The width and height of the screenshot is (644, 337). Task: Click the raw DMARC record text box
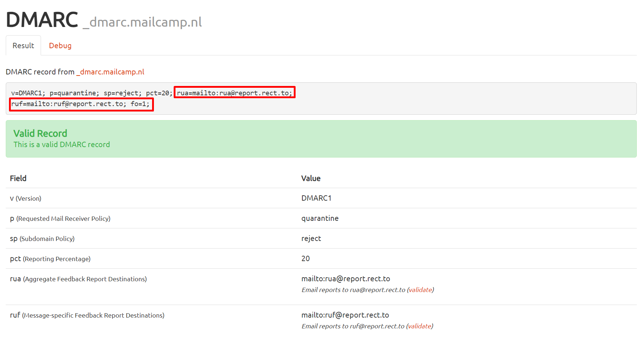point(321,99)
